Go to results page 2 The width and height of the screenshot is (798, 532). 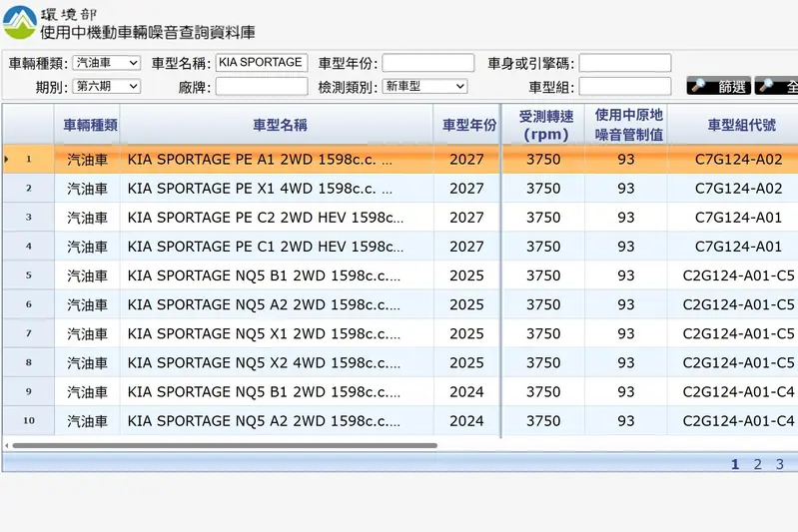[x=757, y=464]
